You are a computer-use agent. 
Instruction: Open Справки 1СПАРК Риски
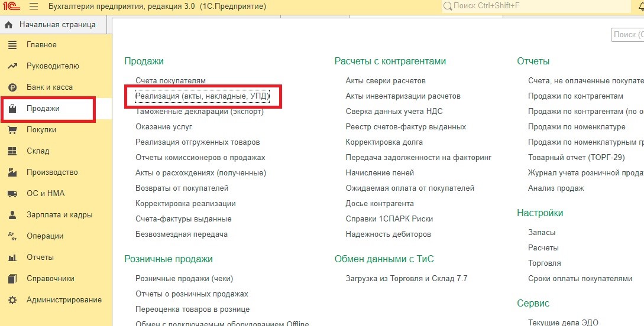coord(389,219)
